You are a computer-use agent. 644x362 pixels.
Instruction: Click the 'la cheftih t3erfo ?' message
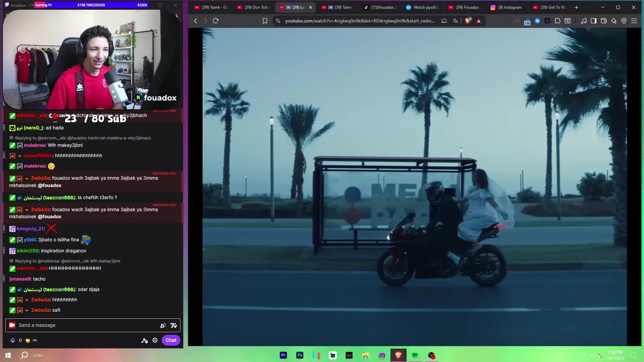coord(97,198)
